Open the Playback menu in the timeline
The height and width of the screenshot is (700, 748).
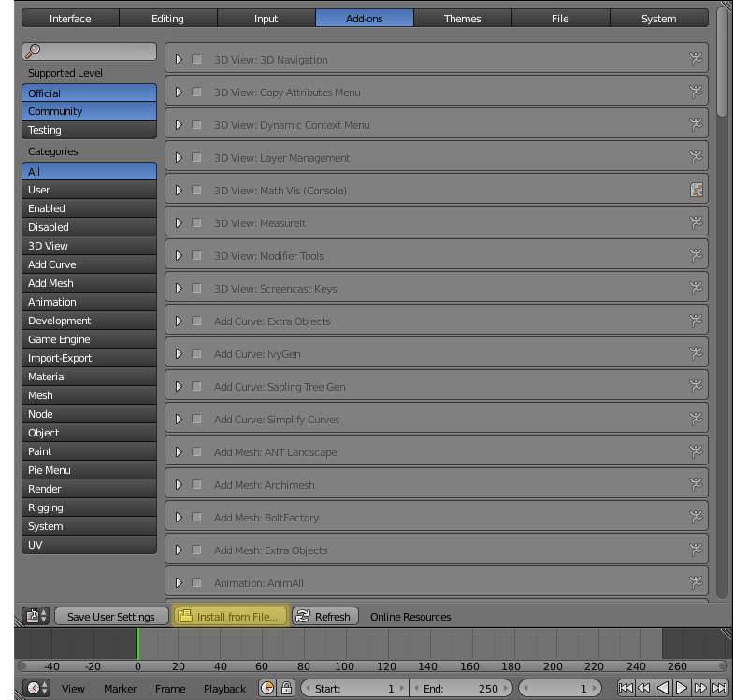click(x=224, y=689)
